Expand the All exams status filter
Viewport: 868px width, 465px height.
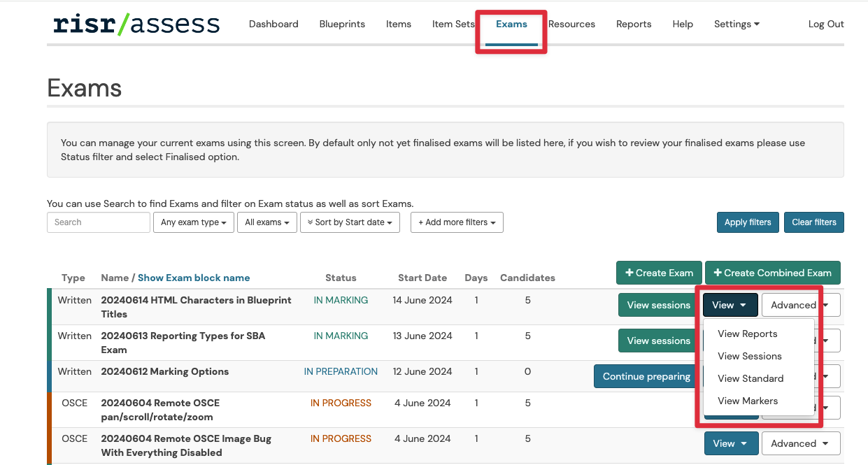267,222
